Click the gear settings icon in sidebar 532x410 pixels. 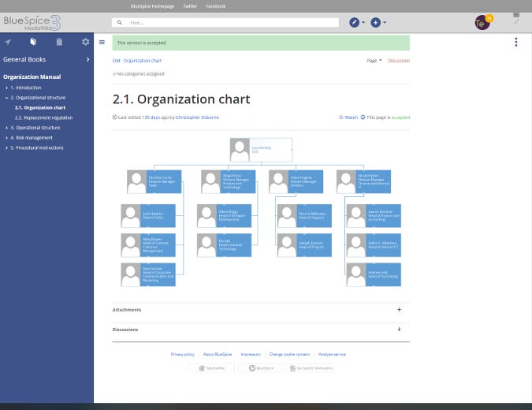tap(86, 42)
